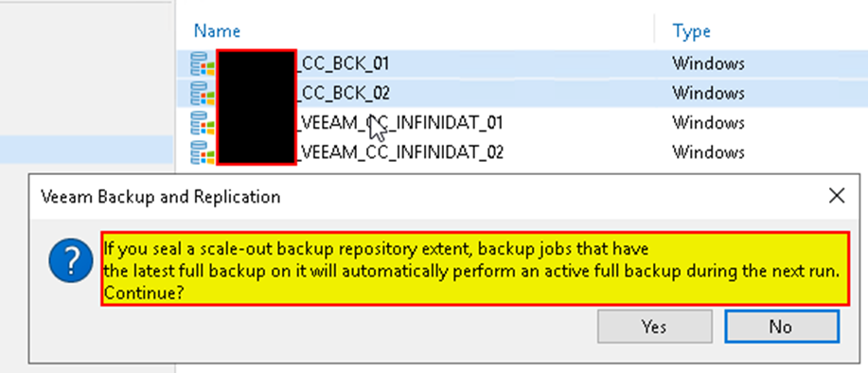The image size is (868, 373).
Task: Select the _VEEAM_CC_INFINIDAT_02 extent row
Action: (x=522, y=151)
